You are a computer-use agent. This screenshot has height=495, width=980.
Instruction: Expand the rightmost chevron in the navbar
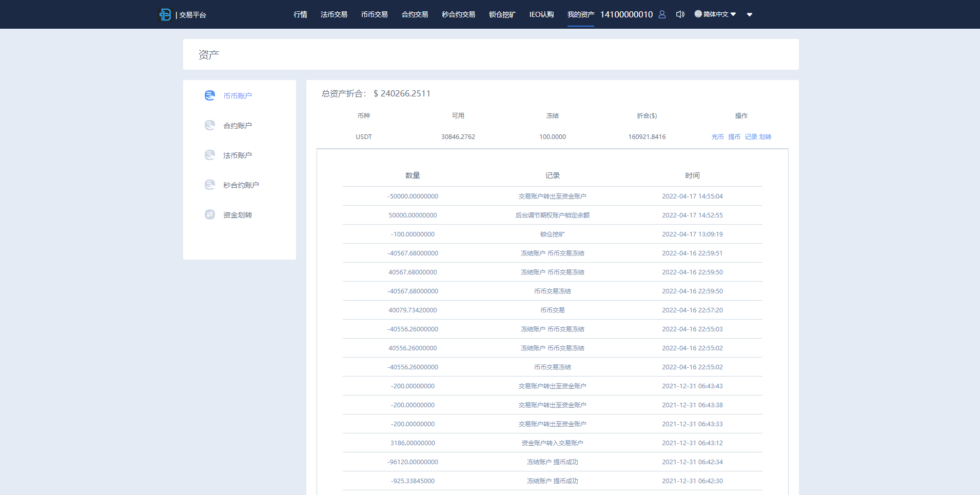[x=750, y=14]
